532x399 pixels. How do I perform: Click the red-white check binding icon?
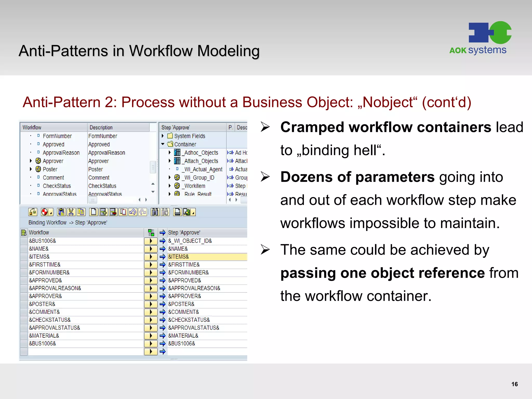[x=45, y=212]
